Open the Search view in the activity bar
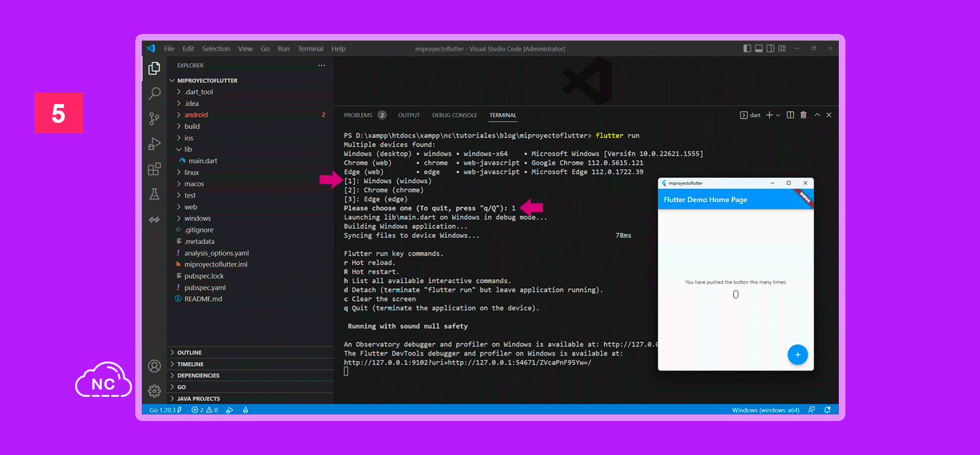This screenshot has width=980, height=455. coord(154,93)
